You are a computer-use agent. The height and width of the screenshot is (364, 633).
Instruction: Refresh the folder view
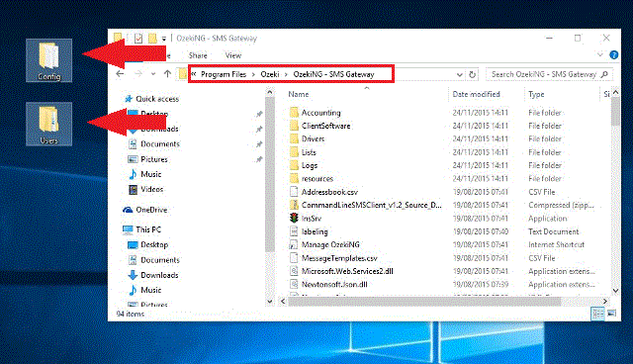pos(472,74)
